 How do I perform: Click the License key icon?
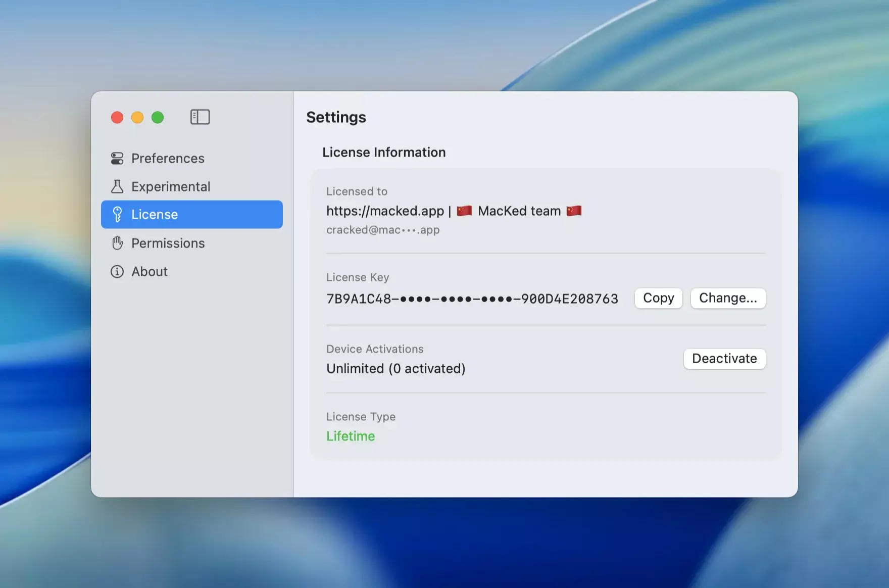click(117, 215)
